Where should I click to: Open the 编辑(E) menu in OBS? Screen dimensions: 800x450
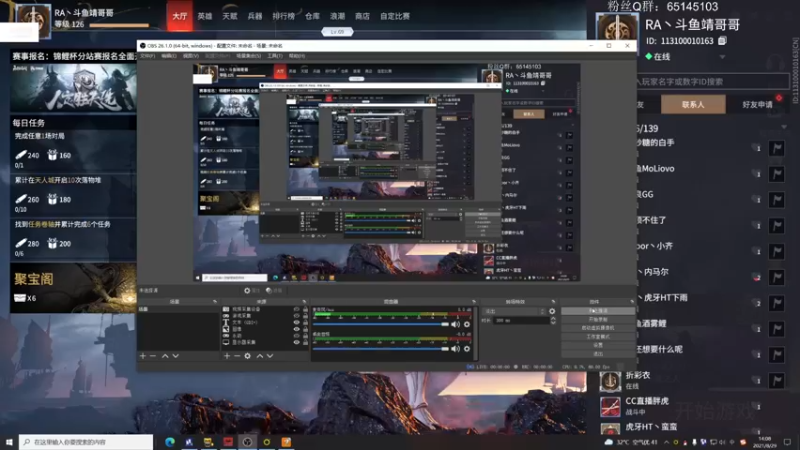(169, 56)
